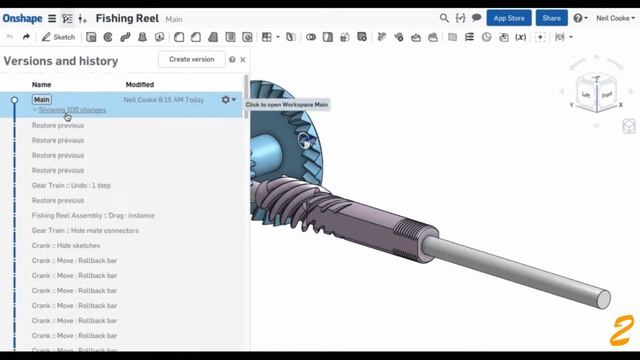Open the gear menu on the Main row
The width and height of the screenshot is (640, 360).
coord(228,100)
